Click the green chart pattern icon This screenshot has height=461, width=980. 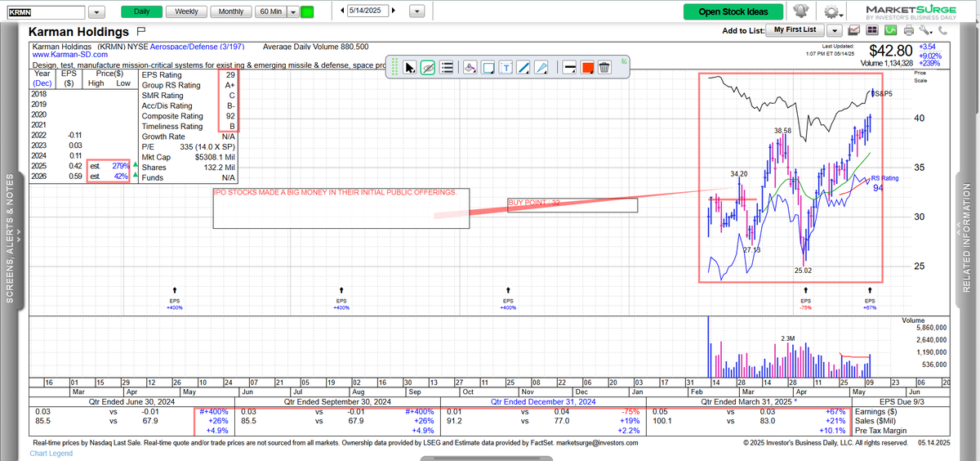[889, 30]
